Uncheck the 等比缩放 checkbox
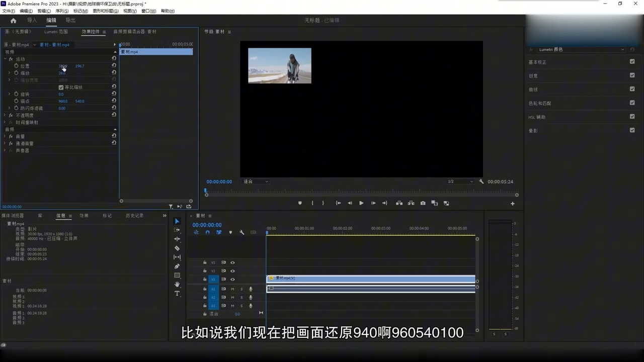 tap(61, 87)
